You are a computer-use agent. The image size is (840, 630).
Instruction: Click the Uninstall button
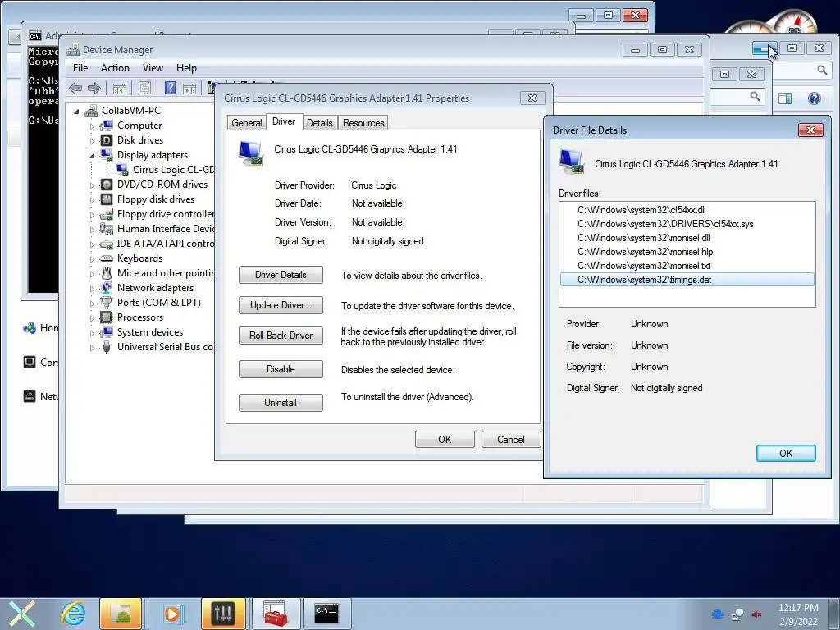281,402
